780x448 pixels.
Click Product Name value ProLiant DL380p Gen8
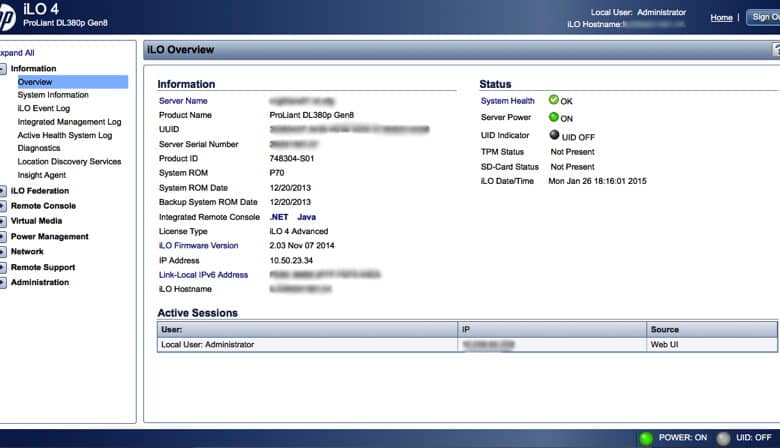pyautogui.click(x=311, y=115)
